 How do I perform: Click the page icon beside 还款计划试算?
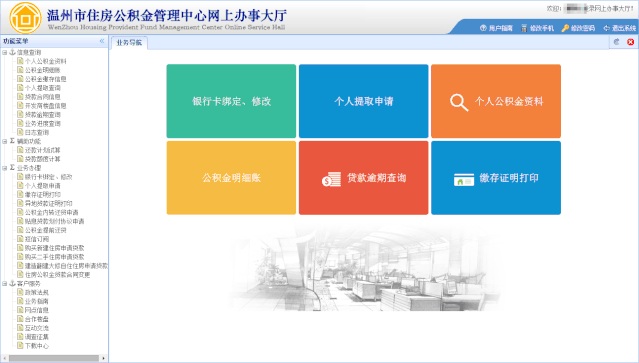click(x=20, y=150)
